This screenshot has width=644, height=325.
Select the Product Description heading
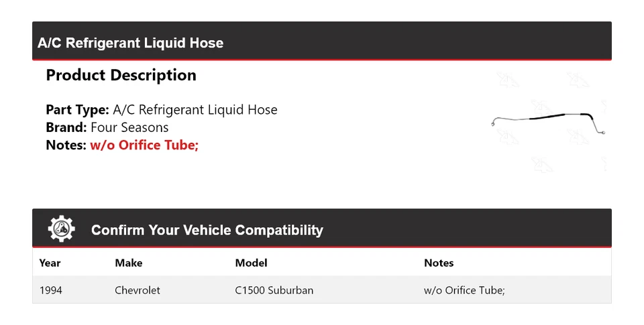(x=121, y=75)
